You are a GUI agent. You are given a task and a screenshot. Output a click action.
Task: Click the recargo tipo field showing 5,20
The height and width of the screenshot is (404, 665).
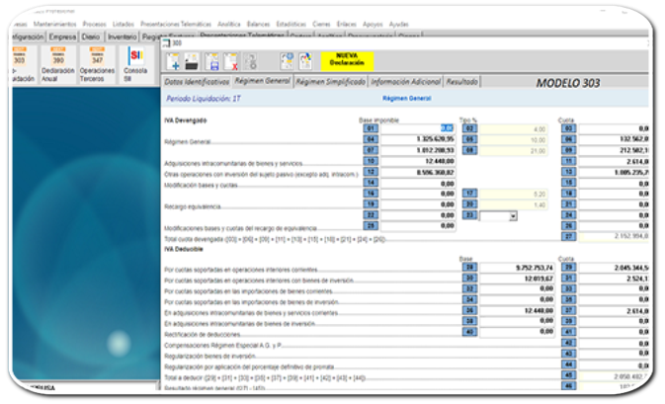(x=513, y=194)
